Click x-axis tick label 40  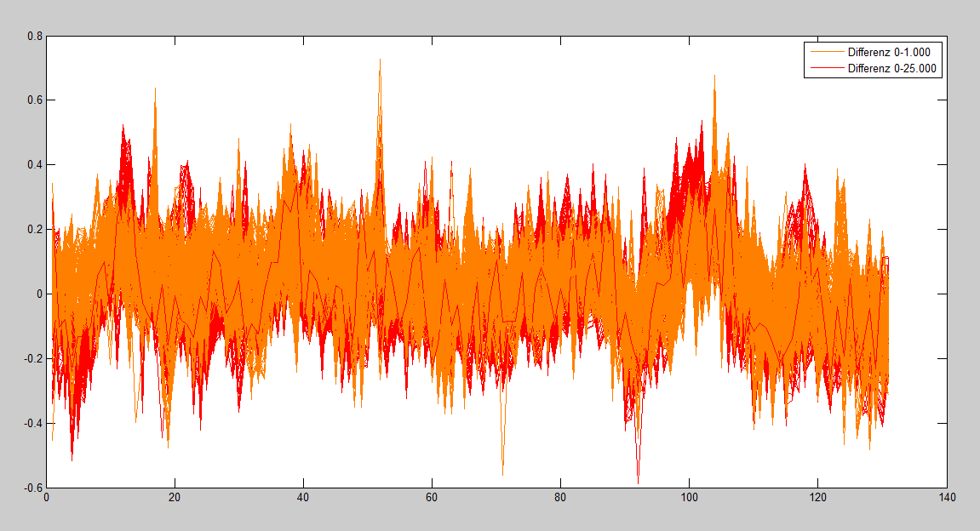point(303,498)
